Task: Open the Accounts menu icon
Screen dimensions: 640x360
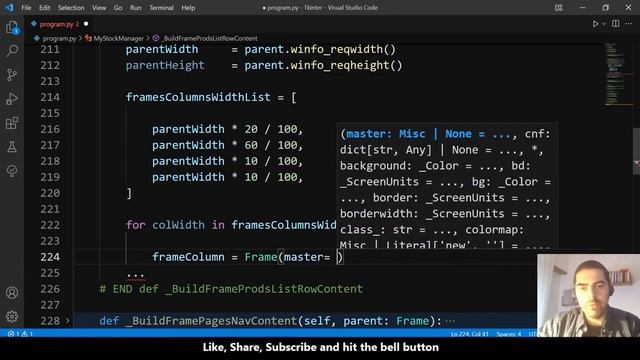Action: click(x=12, y=293)
